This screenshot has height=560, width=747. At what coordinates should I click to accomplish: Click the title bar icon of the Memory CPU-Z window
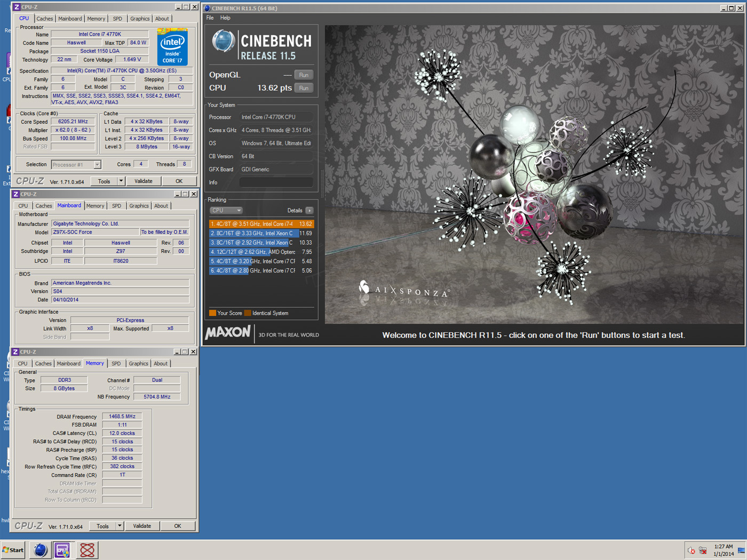click(x=15, y=352)
